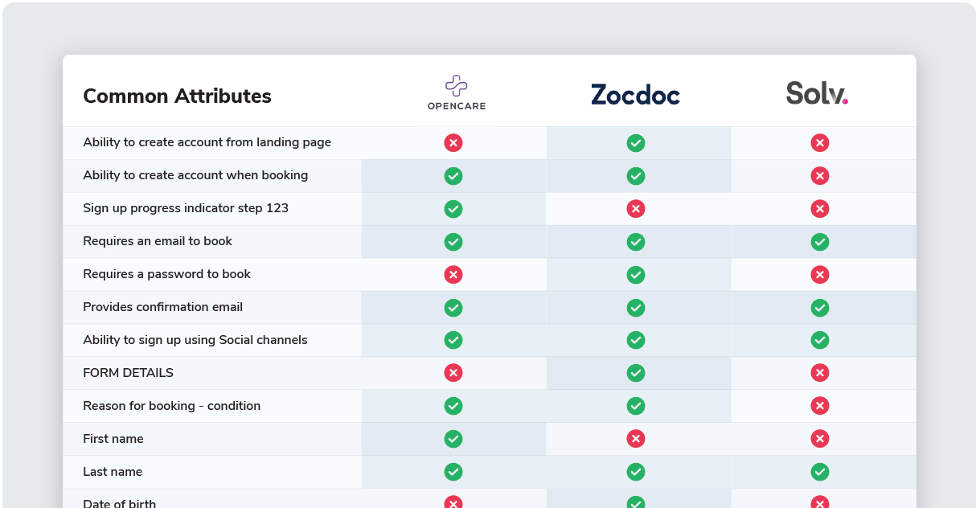Click Zocdoc's cross in the First name row

[x=636, y=439]
